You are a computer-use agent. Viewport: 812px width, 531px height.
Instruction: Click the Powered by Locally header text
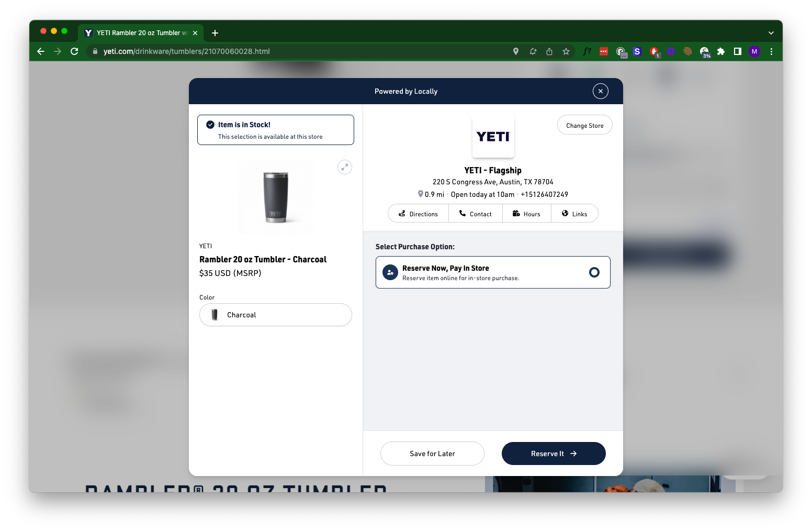click(406, 91)
